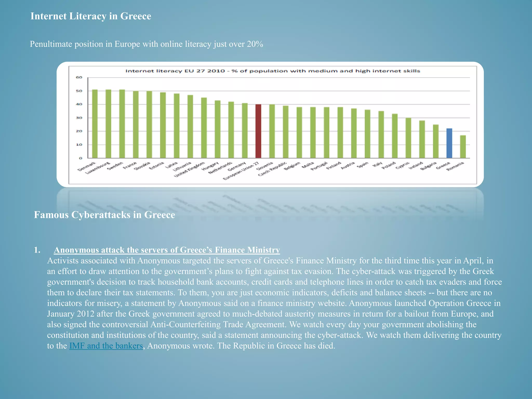
Task: Click the Bulgaria bar in the chart
Action: pos(436,141)
